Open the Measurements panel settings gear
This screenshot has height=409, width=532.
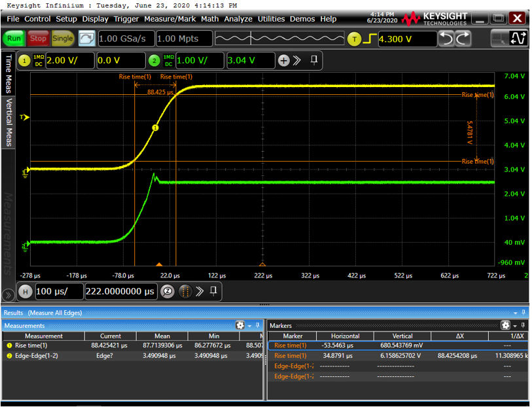click(x=239, y=325)
